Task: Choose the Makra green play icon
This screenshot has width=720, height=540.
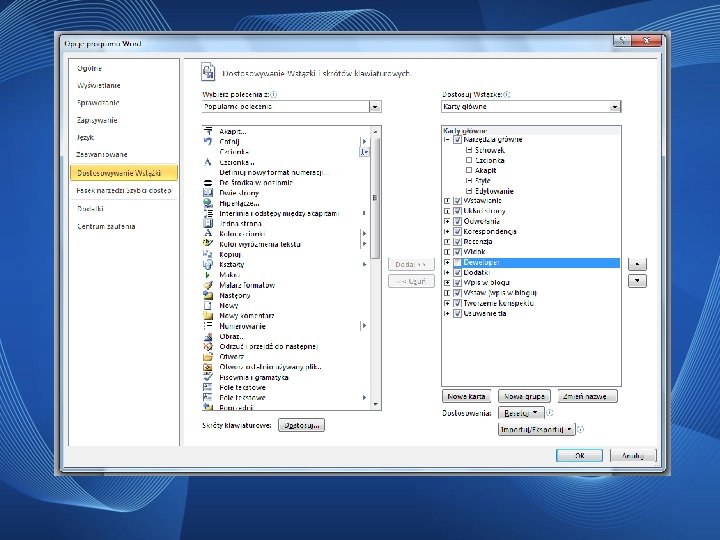Action: tap(208, 275)
